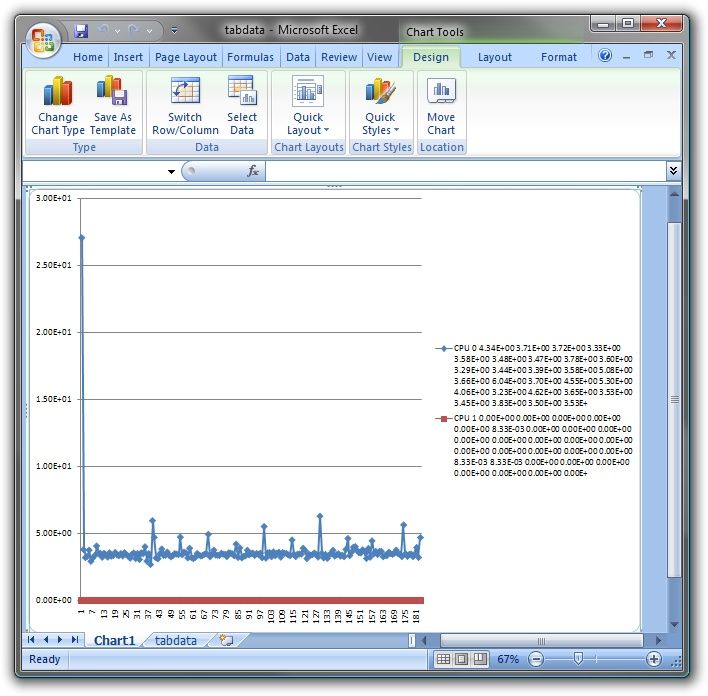This screenshot has height=696, width=708.
Task: Switch to Page Layout view
Action: click(x=461, y=659)
